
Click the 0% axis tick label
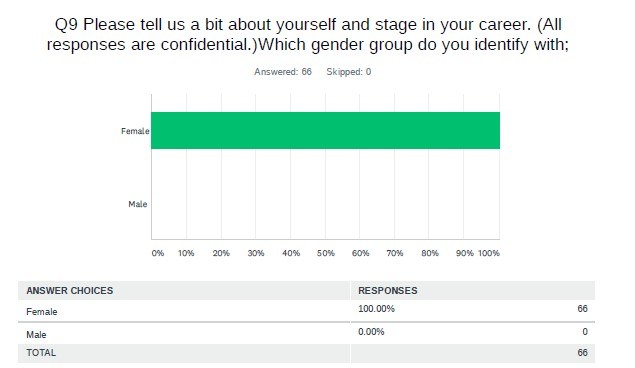click(x=158, y=253)
